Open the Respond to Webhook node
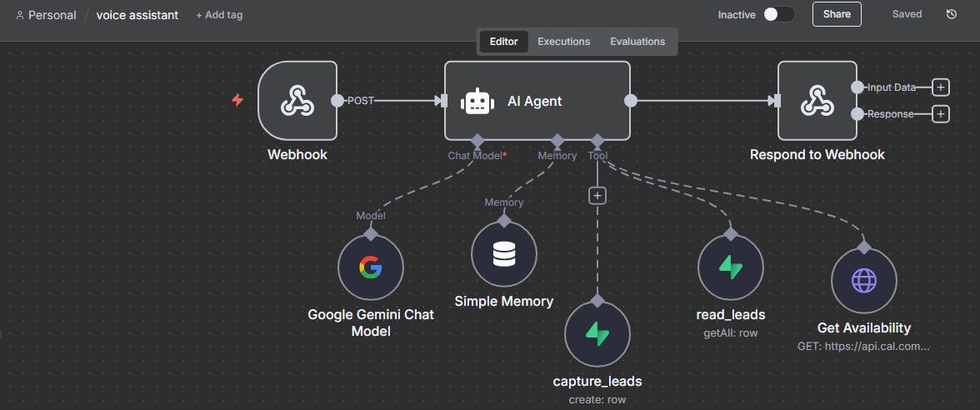The image size is (980, 410). (817, 101)
